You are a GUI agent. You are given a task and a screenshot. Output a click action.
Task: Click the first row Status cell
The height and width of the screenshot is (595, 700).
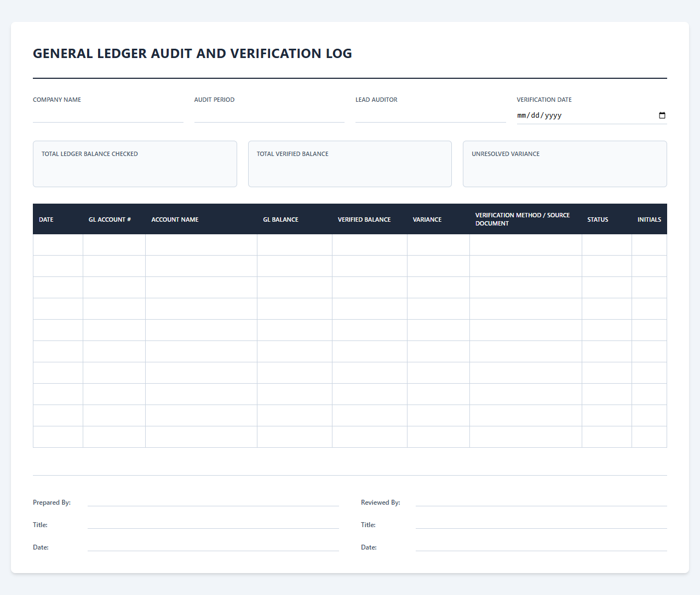point(607,245)
